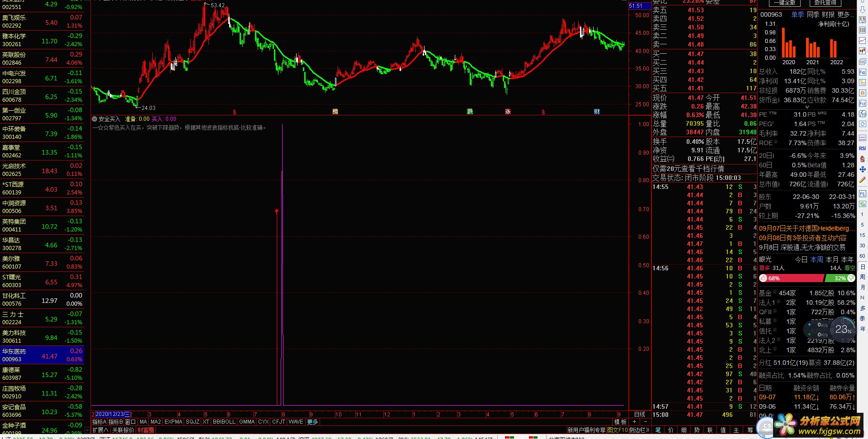Image resolution: width=868 pixels, height=439 pixels.
Task: Switch to the EXPMA indicator tab
Action: pos(173,422)
